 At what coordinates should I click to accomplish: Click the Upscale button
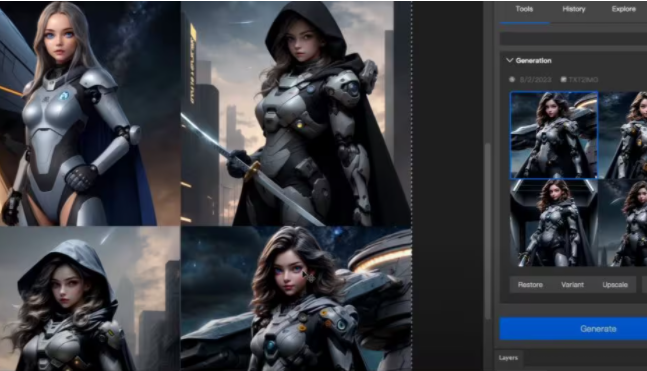coord(615,285)
